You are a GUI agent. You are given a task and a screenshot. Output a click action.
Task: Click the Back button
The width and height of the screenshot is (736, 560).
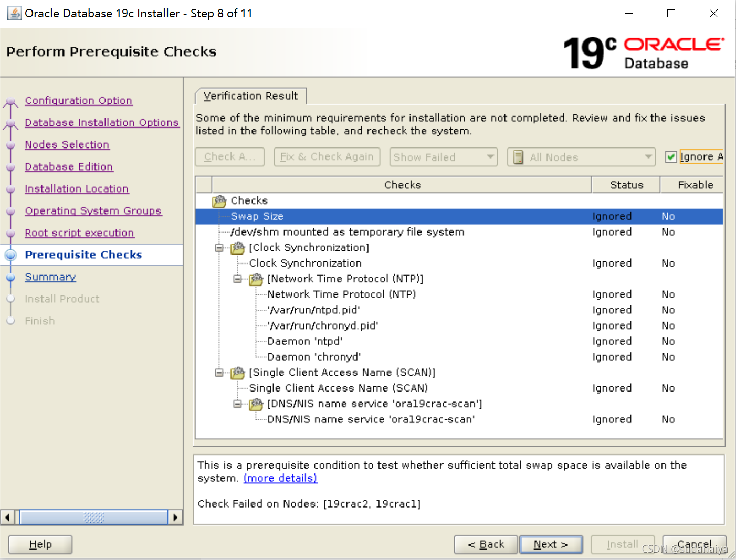tap(486, 544)
